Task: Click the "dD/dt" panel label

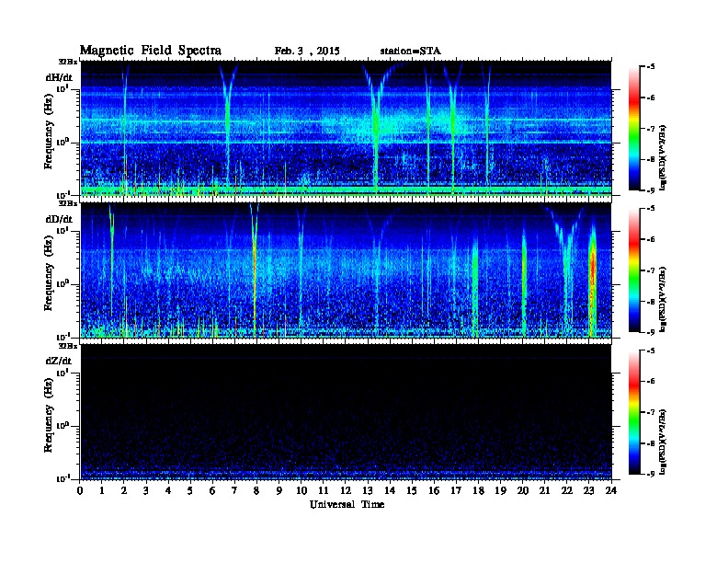Action: pos(59,219)
